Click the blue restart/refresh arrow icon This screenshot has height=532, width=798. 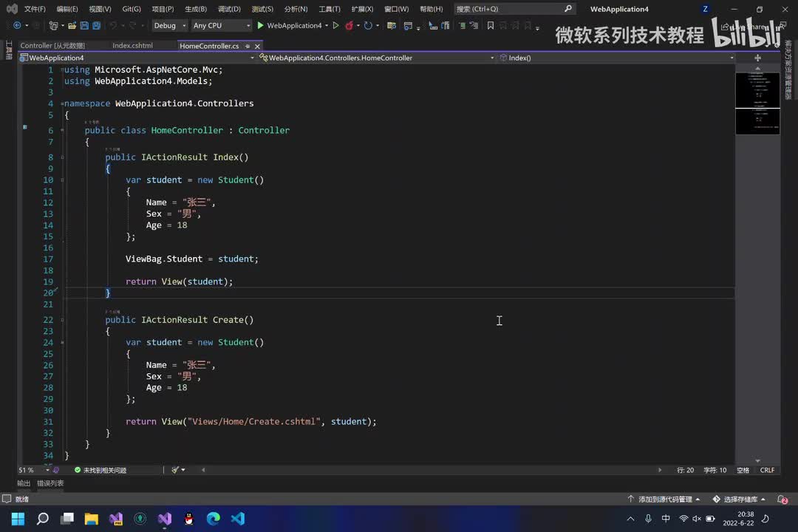click(x=368, y=25)
